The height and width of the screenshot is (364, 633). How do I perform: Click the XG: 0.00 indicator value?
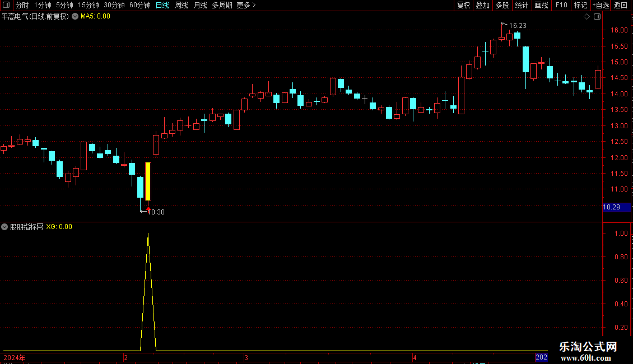[x=59, y=227]
